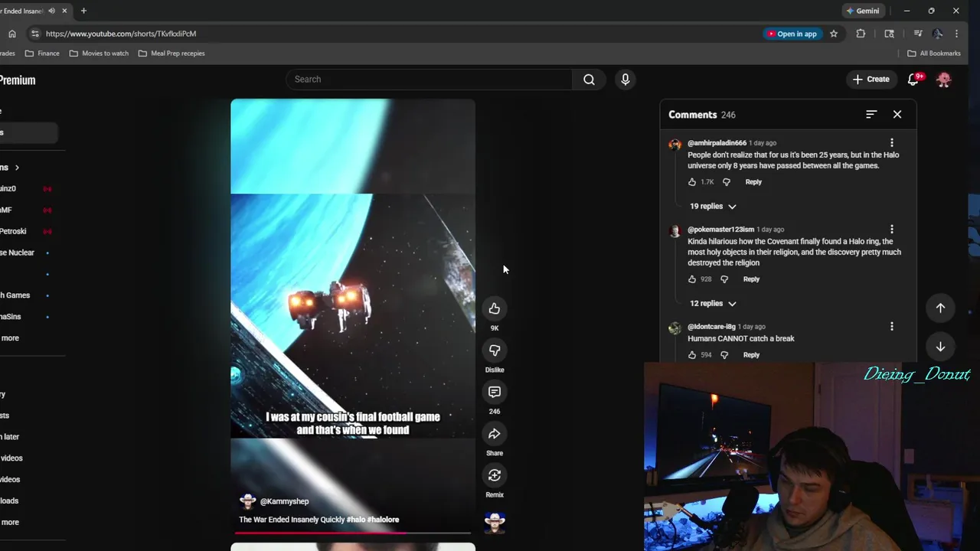
Task: Open Meal Prep recepies bookmarks folder
Action: (171, 54)
